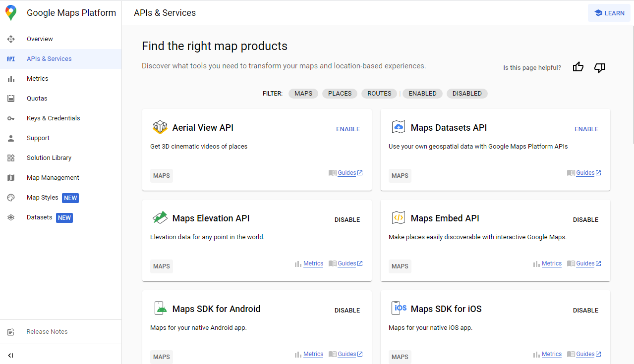Disable Maps SDK for Android
The height and width of the screenshot is (364, 634).
347,311
